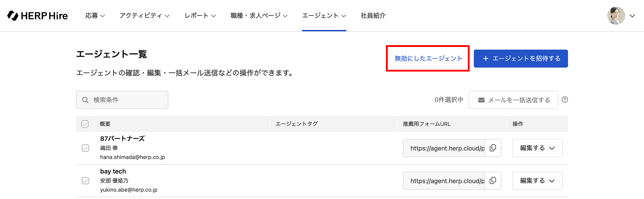Screen dimensions: 644x199
Task: Click the HERP Hire logo
Action: coord(38,16)
